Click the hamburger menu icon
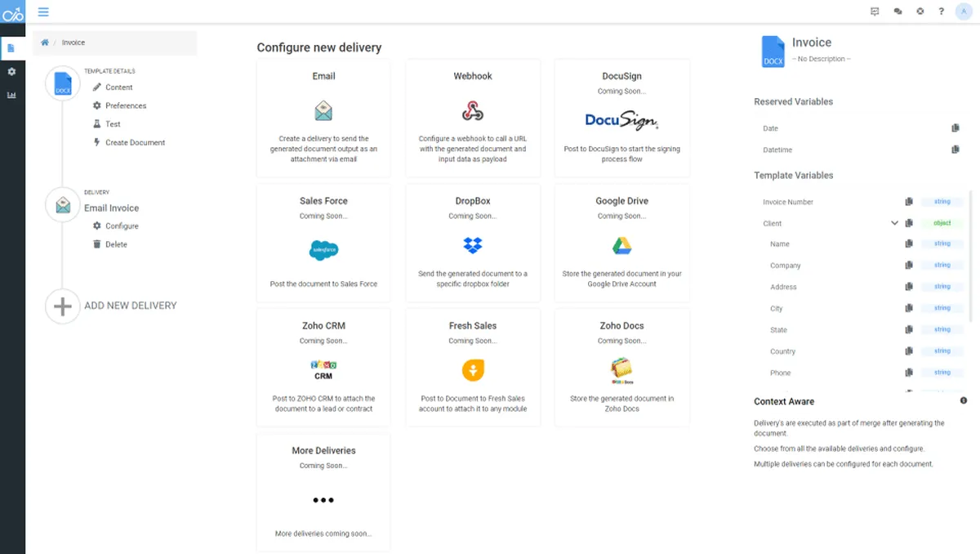 (43, 11)
